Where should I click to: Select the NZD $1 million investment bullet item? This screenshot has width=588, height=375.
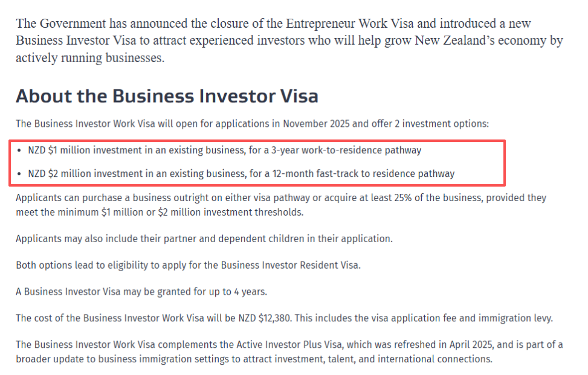[224, 150]
